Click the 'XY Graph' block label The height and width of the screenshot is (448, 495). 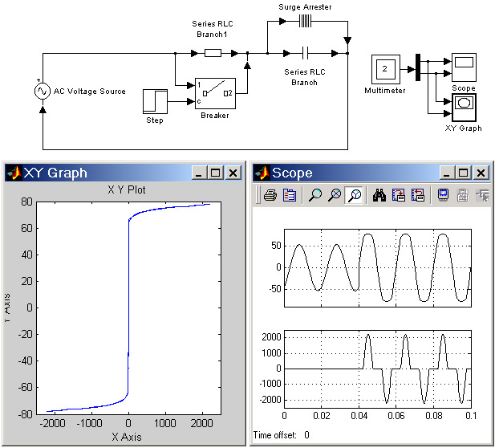[464, 128]
